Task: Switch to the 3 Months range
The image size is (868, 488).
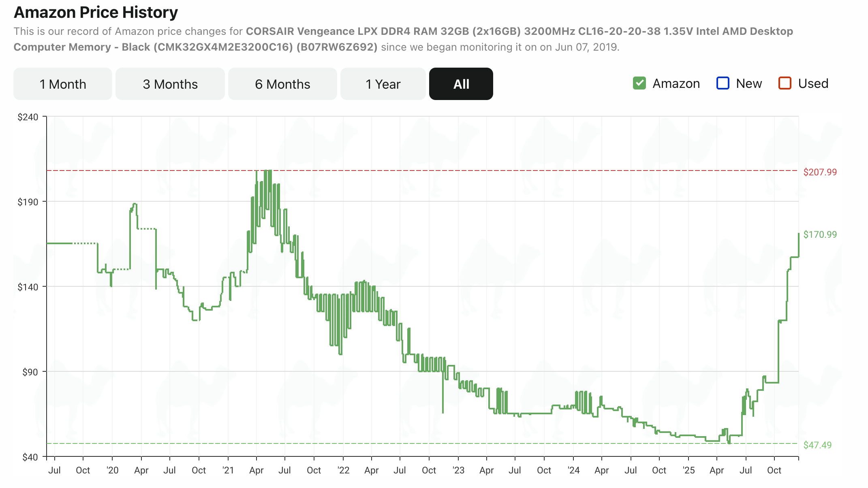Action: [x=170, y=84]
